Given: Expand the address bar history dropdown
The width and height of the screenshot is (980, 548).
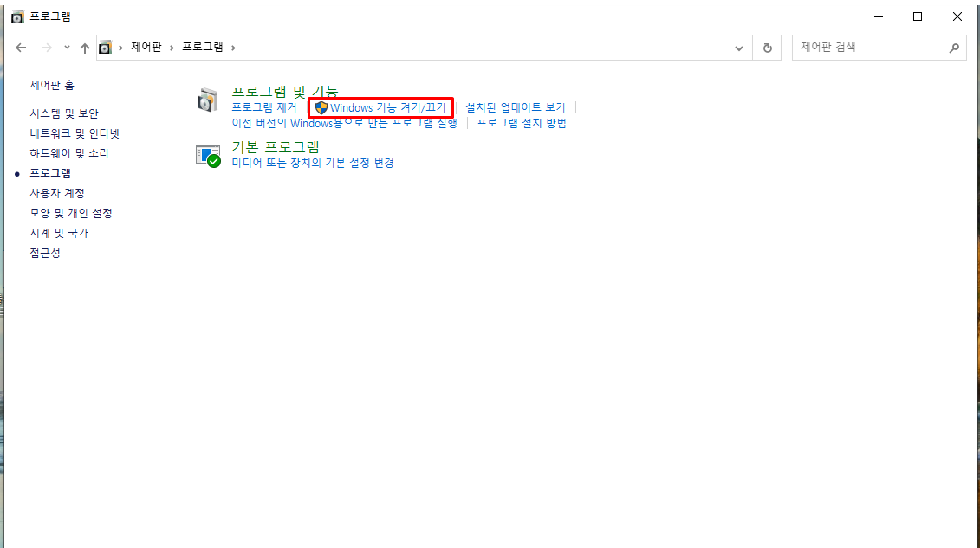Looking at the screenshot, I should click(x=739, y=48).
